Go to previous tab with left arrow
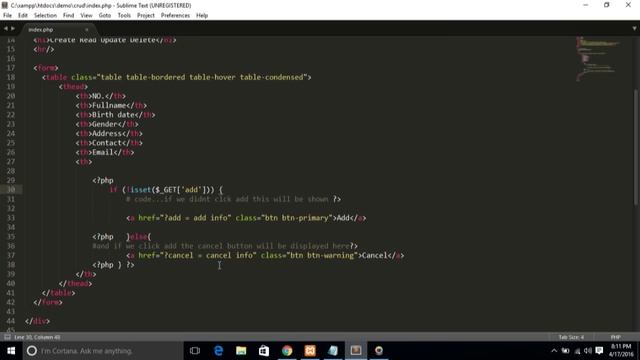The height and width of the screenshot is (360, 640). pos(5,29)
